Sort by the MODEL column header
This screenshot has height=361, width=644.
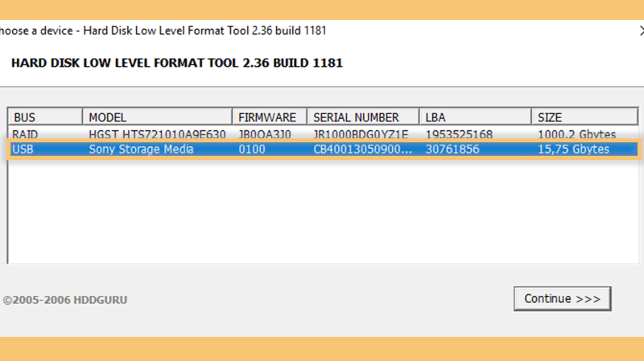[x=157, y=117]
